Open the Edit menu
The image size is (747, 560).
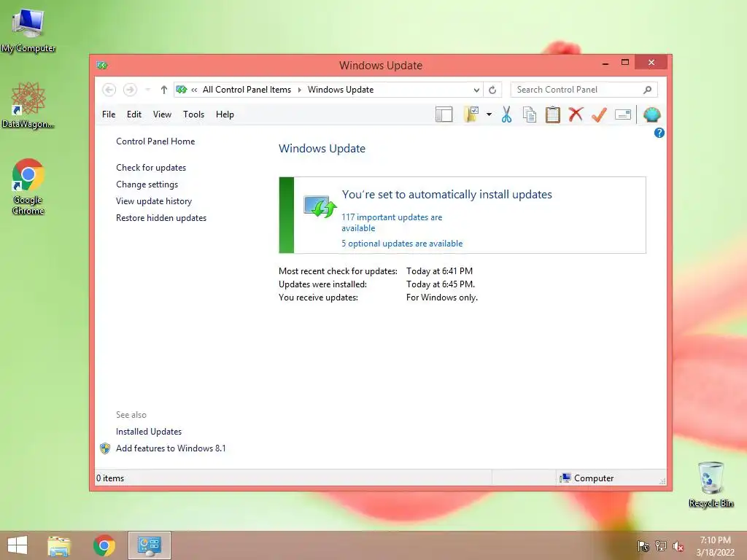134,114
